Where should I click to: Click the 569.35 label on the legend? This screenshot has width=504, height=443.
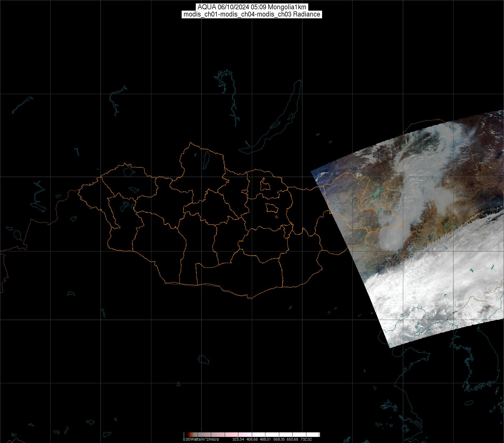tap(279, 439)
